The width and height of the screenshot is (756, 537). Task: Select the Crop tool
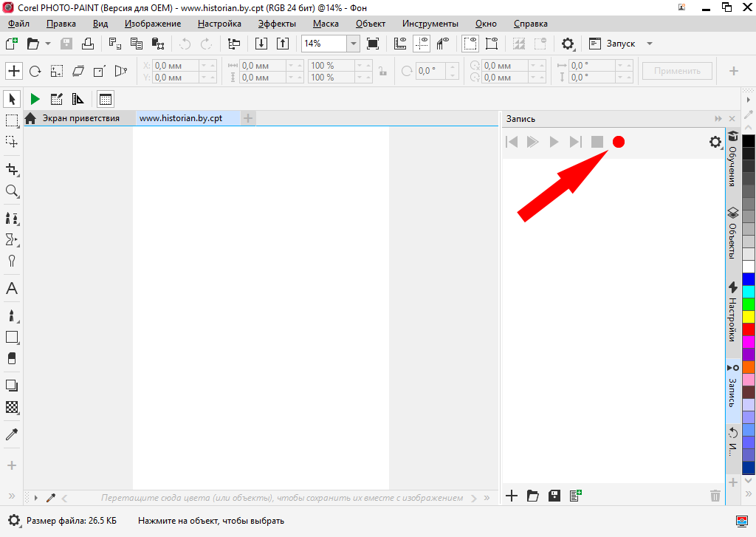12,169
